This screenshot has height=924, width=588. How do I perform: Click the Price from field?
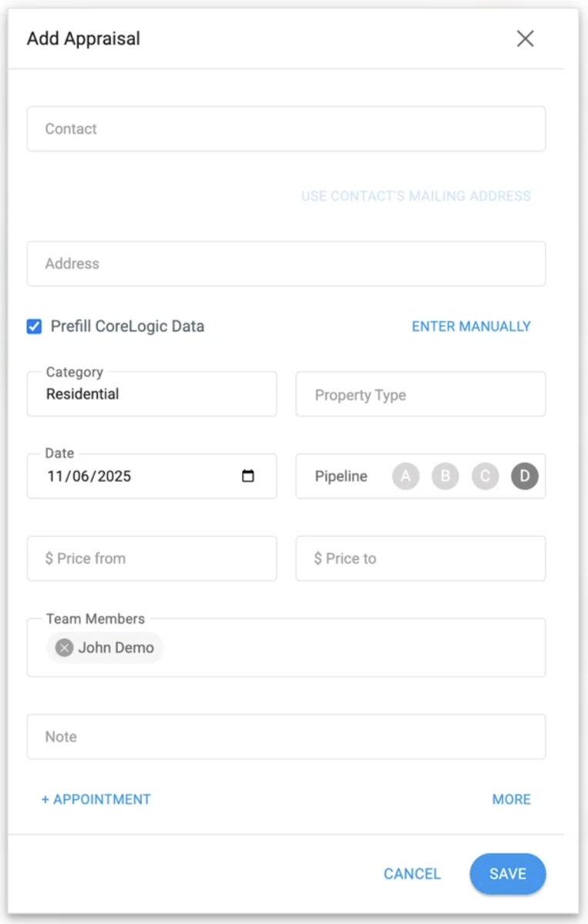coord(152,558)
